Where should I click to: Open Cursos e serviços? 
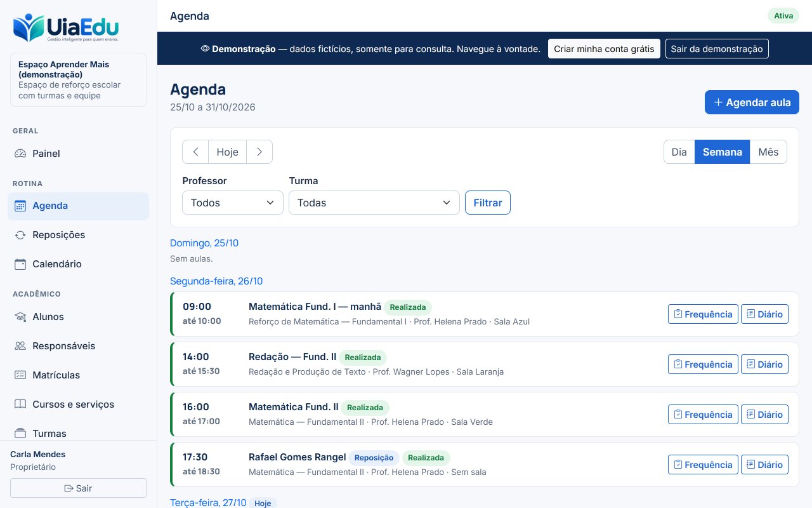(x=78, y=404)
